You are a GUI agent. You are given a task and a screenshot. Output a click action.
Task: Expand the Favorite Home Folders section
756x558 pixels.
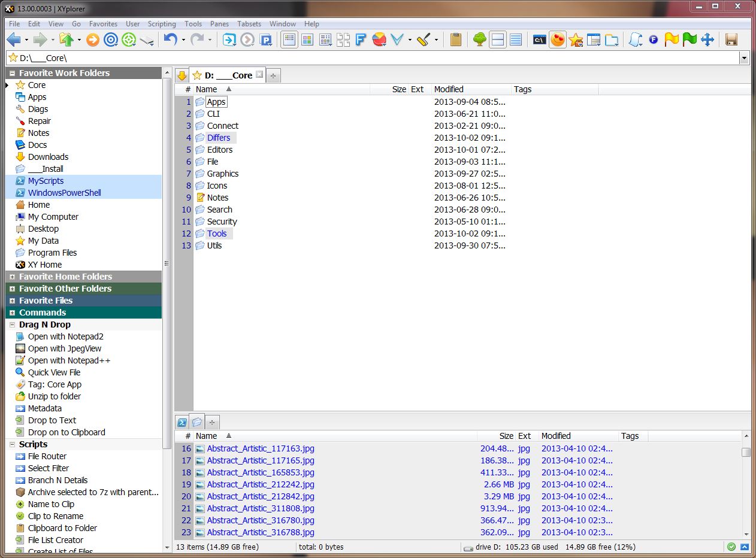[12, 277]
